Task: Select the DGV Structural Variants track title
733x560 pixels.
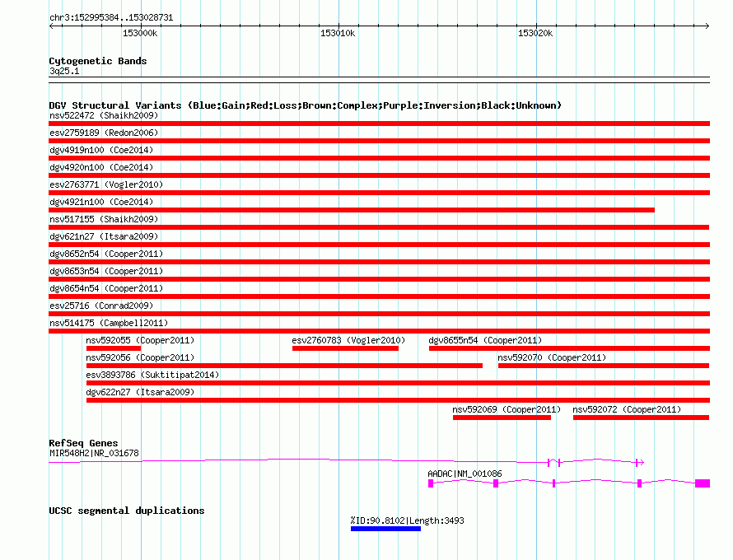Action: coord(306,105)
